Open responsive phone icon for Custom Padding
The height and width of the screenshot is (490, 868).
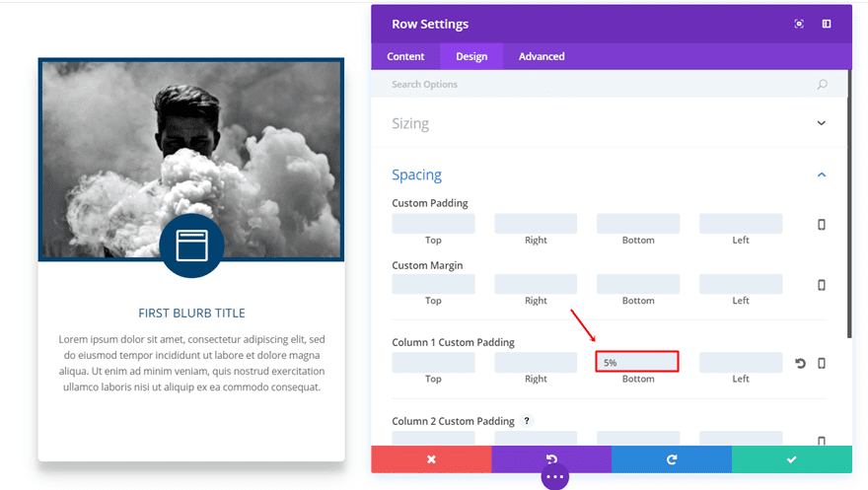click(822, 225)
